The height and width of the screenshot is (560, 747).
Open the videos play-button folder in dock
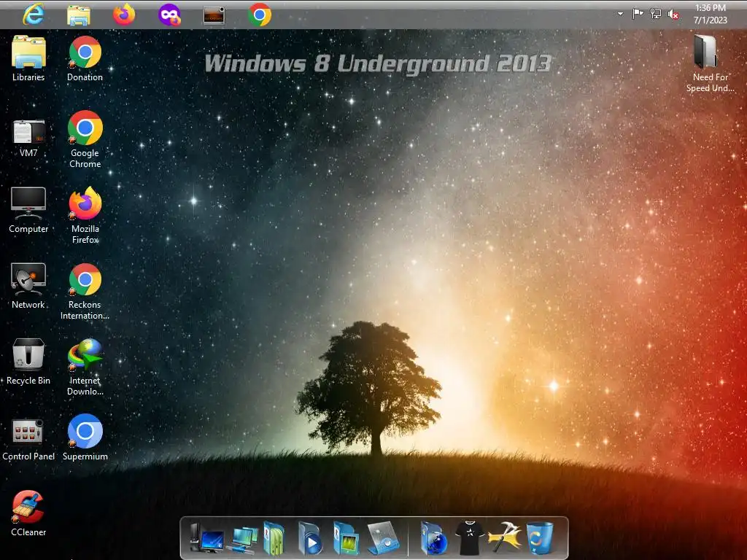tap(309, 538)
